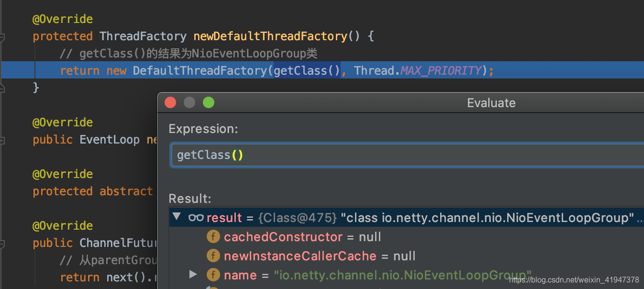
Task: Click the cachedConstructor field icon
Action: point(213,237)
